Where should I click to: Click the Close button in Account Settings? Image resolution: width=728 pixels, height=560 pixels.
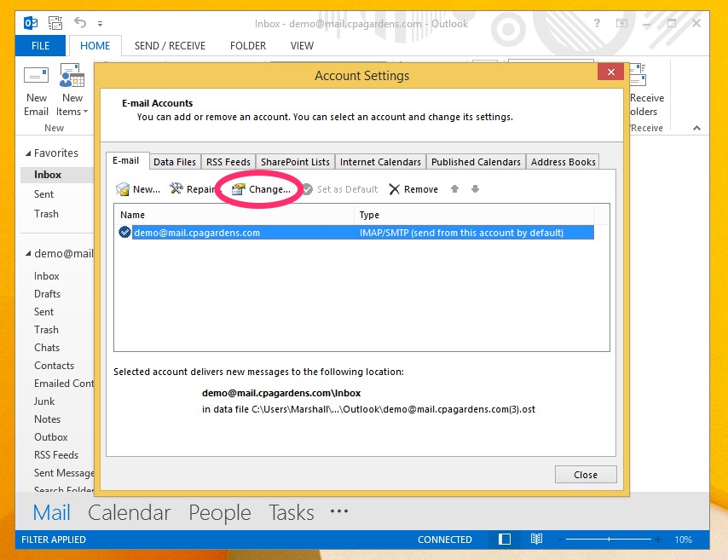tap(586, 475)
